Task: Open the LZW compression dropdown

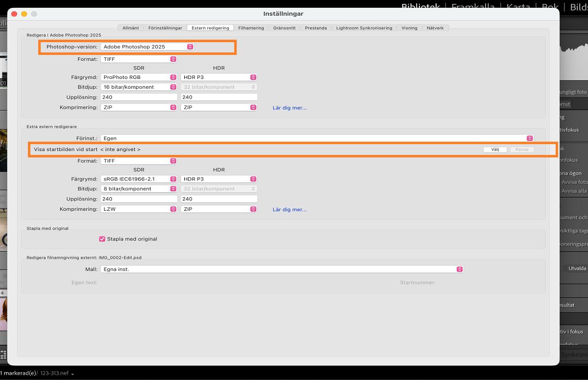Action: point(139,209)
